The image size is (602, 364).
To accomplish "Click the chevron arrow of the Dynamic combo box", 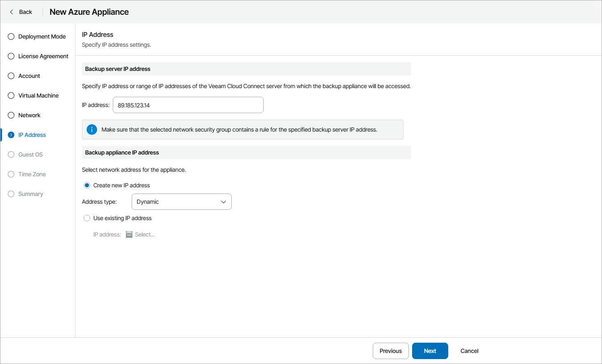I will tap(223, 202).
